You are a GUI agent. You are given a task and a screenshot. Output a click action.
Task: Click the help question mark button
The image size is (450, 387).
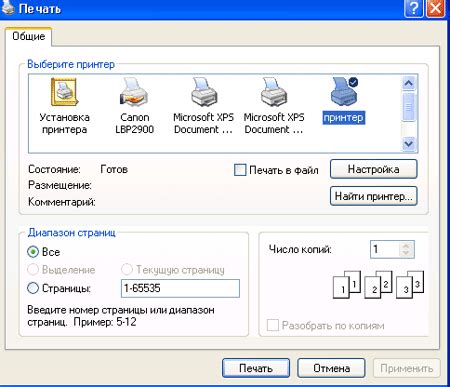tap(413, 8)
